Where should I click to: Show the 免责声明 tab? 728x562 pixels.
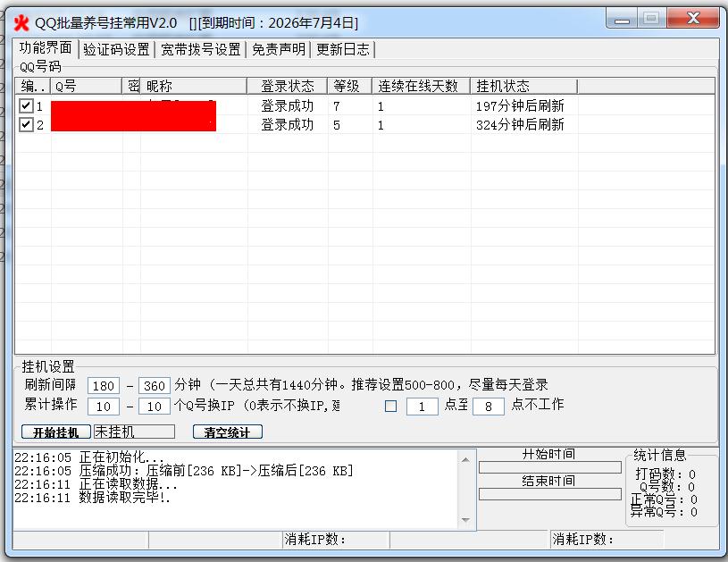(279, 49)
